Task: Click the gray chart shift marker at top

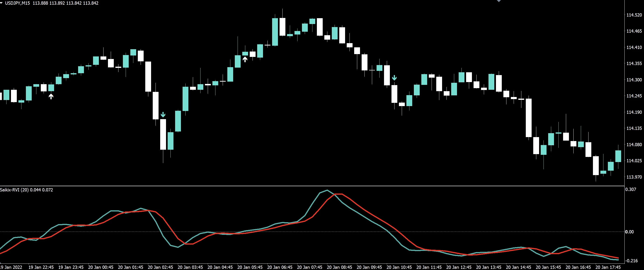Action: pyautogui.click(x=499, y=1)
